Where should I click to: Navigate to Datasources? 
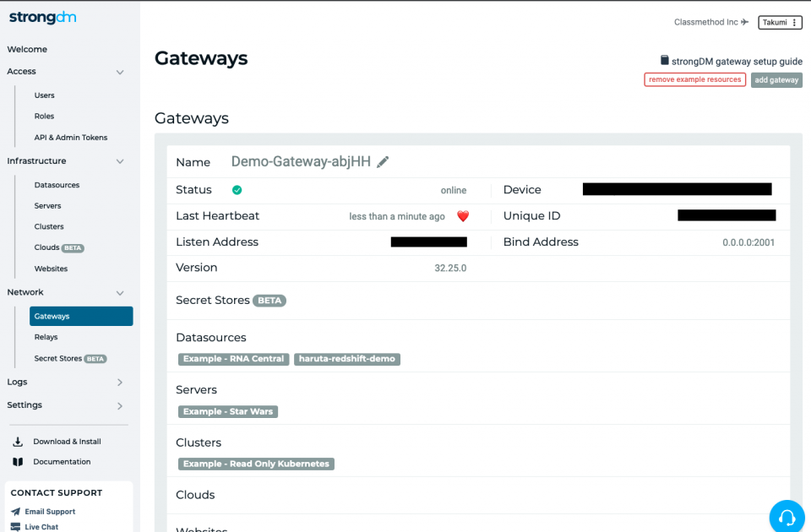click(57, 185)
